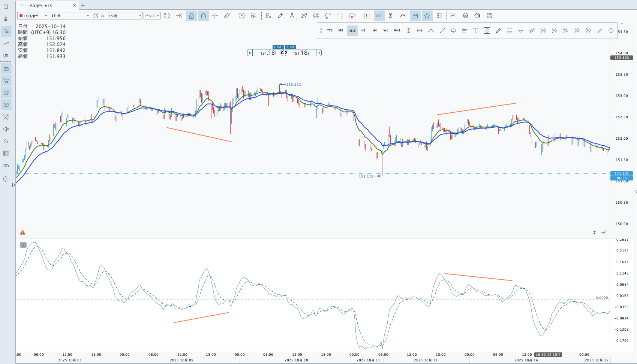Click the crosshair cursor tool
Viewport: 637px width, 364px height.
coord(215,16)
